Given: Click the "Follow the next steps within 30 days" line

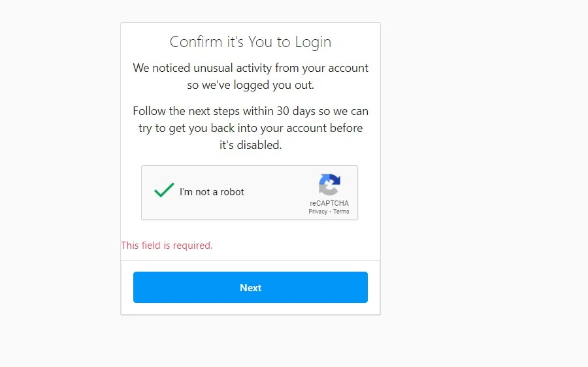Looking at the screenshot, I should pyautogui.click(x=250, y=111).
